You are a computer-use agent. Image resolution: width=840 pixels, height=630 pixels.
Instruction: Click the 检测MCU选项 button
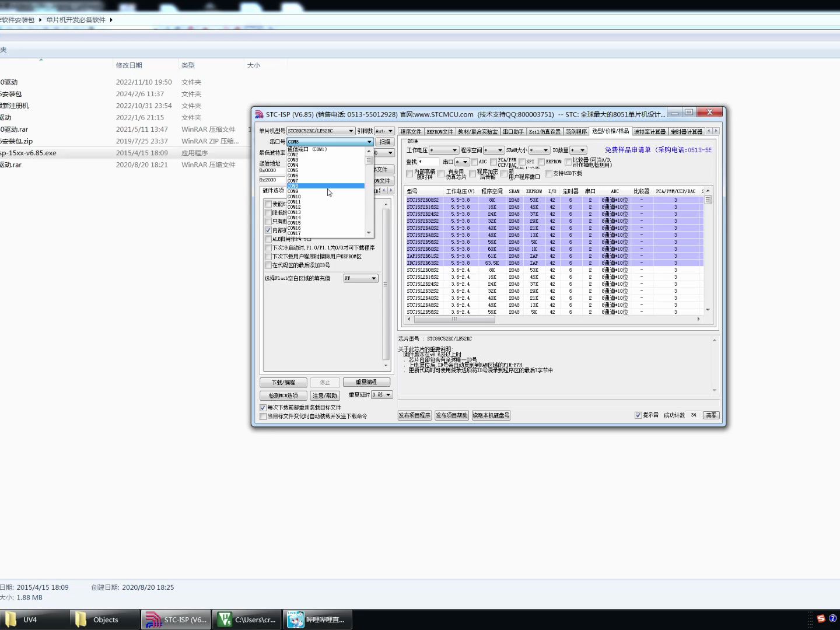point(283,395)
